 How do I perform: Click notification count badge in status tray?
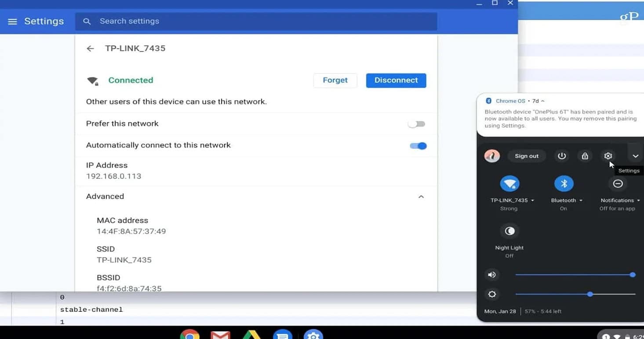(x=606, y=336)
